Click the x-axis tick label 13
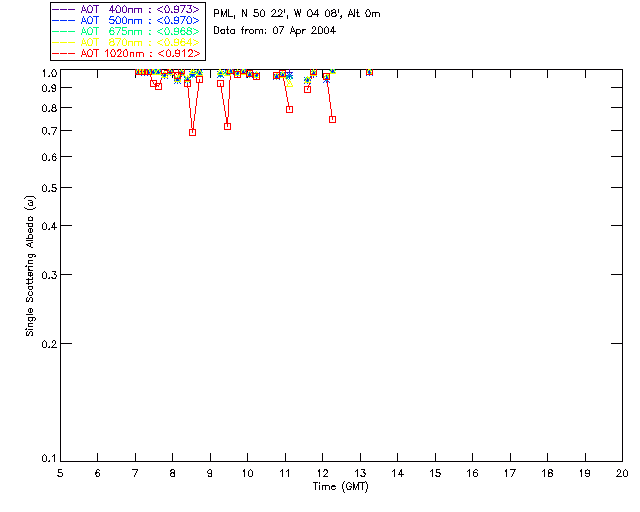The height and width of the screenshot is (512, 640). [x=360, y=474]
